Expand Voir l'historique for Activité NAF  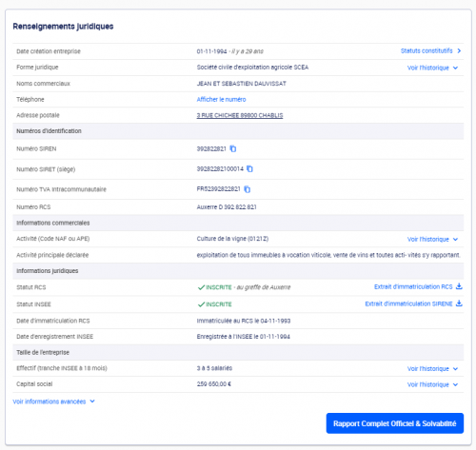tap(432, 239)
